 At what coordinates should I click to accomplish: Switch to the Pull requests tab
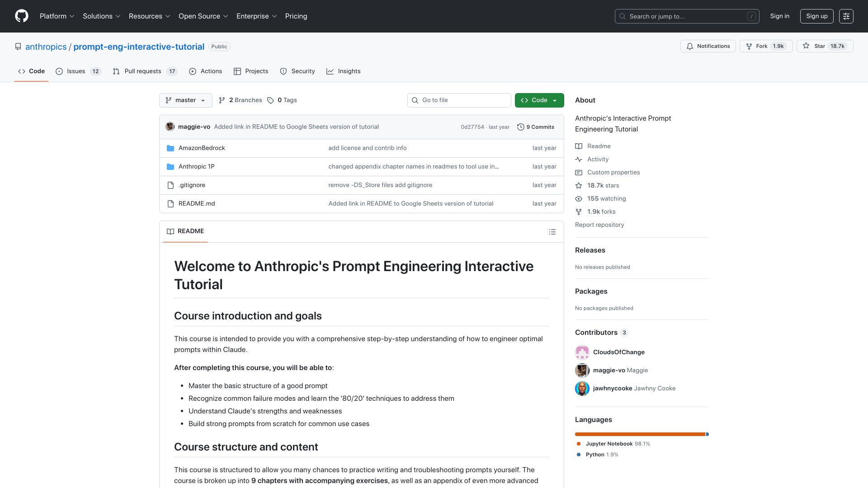point(145,71)
